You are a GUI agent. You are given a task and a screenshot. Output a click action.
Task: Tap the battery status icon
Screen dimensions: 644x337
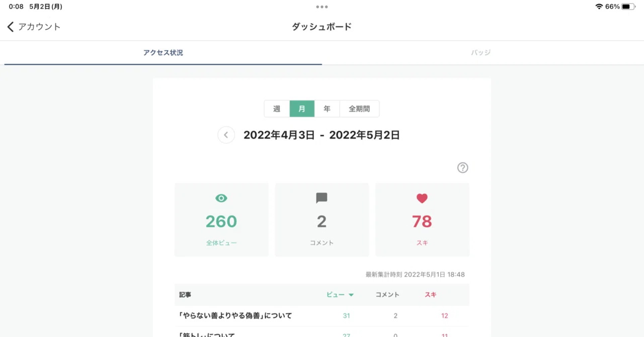pyautogui.click(x=628, y=7)
